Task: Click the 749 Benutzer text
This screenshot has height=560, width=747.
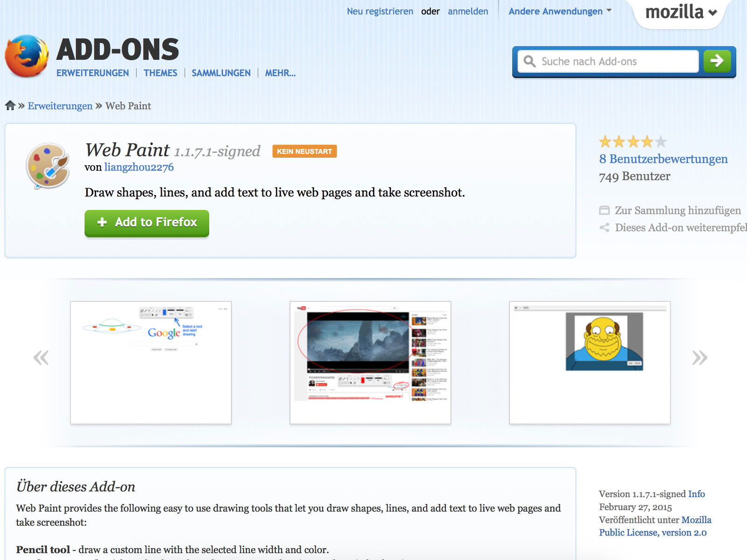Action: point(634,176)
